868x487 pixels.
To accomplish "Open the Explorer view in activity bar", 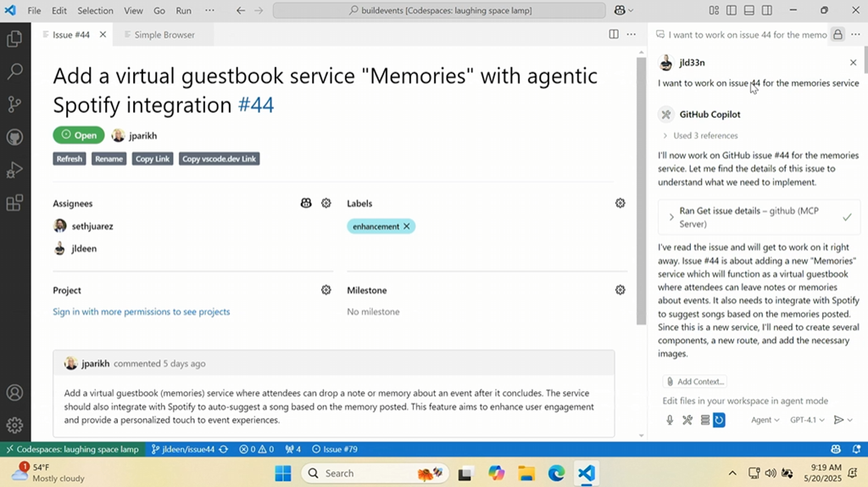I will (14, 39).
